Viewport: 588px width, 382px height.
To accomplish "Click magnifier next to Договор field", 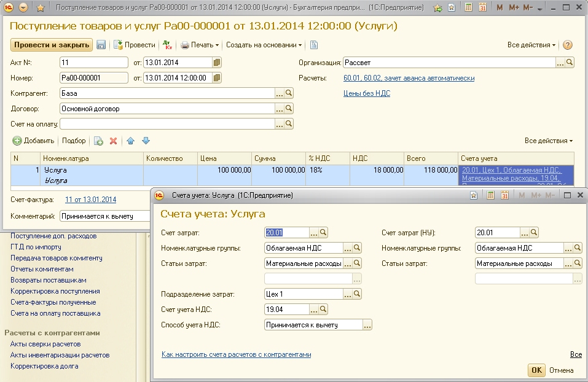I will tap(289, 109).
